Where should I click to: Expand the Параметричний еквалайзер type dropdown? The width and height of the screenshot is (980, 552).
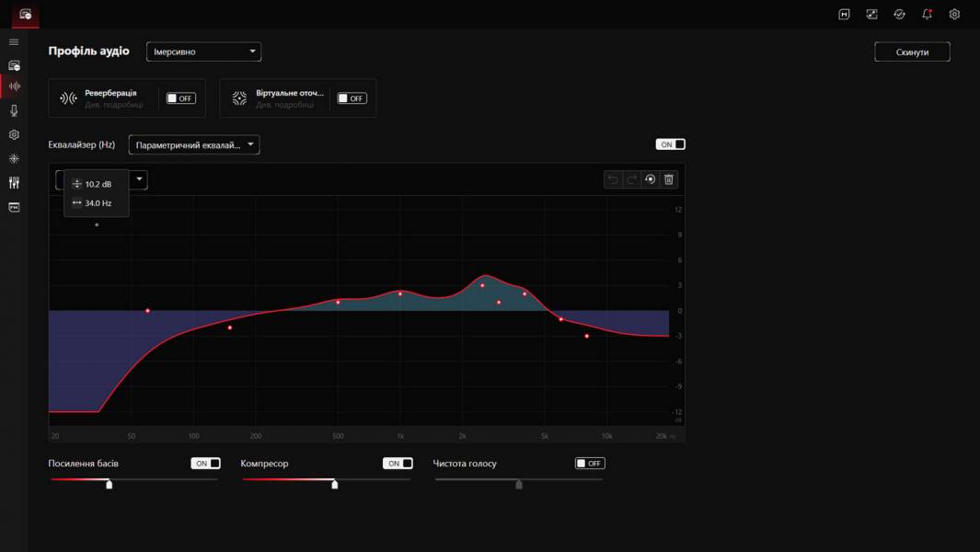194,145
